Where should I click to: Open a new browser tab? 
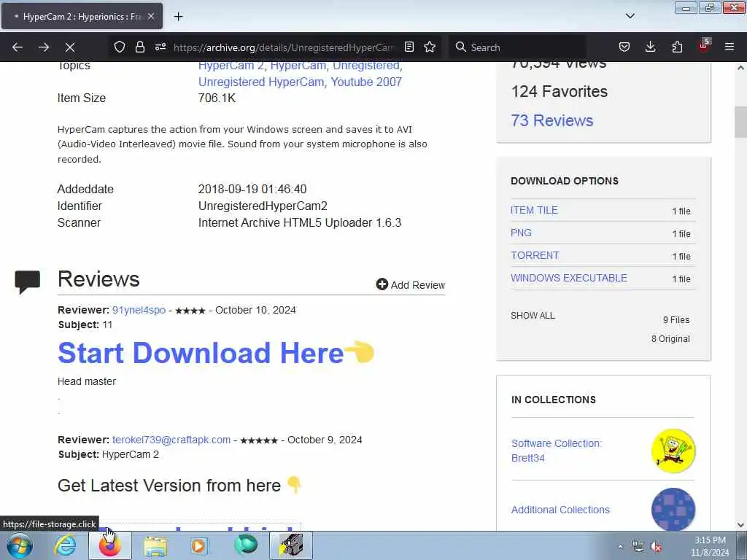pos(178,17)
